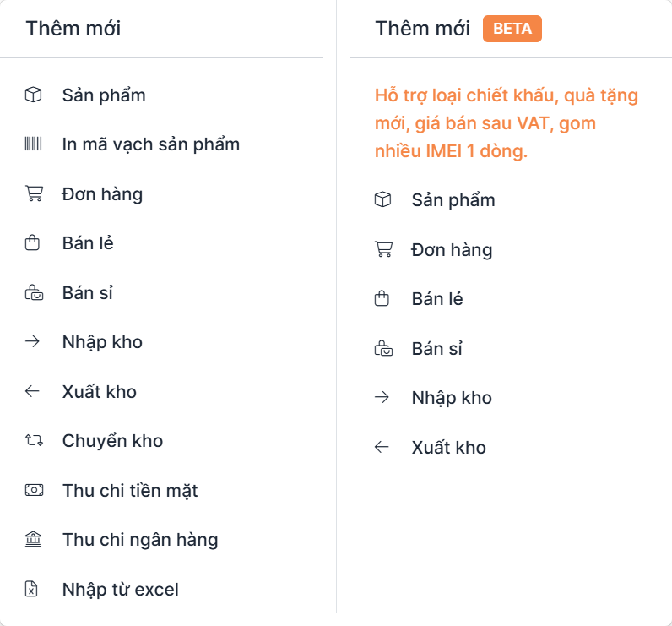Screen dimensions: 672x626
Task: Select Nhập từ excel option
Action: pyautogui.click(x=121, y=589)
